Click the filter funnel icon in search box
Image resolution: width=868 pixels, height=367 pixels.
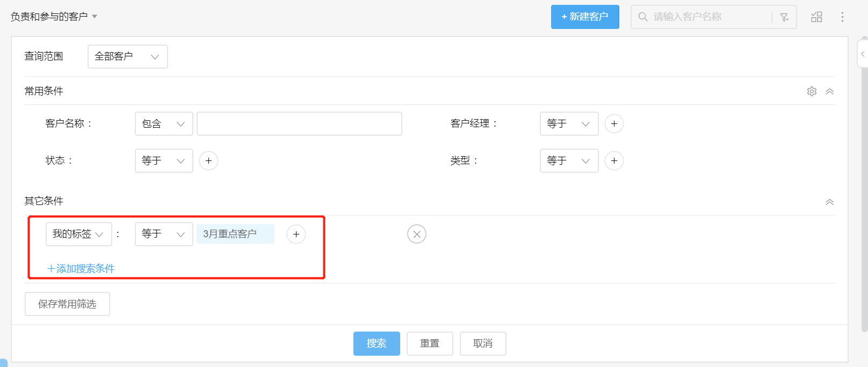784,17
